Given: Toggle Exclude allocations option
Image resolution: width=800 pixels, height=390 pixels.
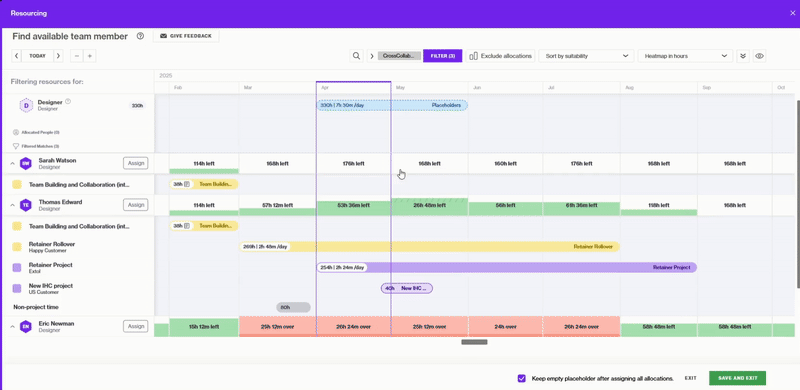Looking at the screenshot, I should (x=501, y=56).
